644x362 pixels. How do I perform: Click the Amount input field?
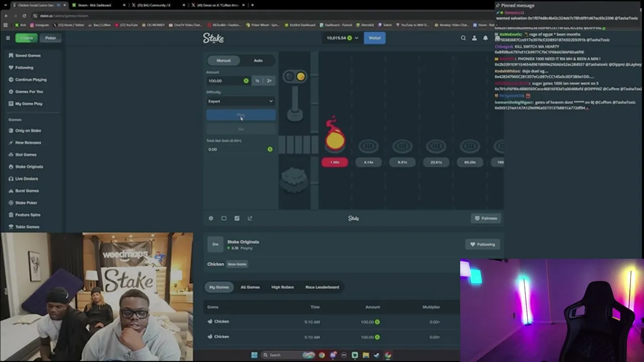(228, 80)
